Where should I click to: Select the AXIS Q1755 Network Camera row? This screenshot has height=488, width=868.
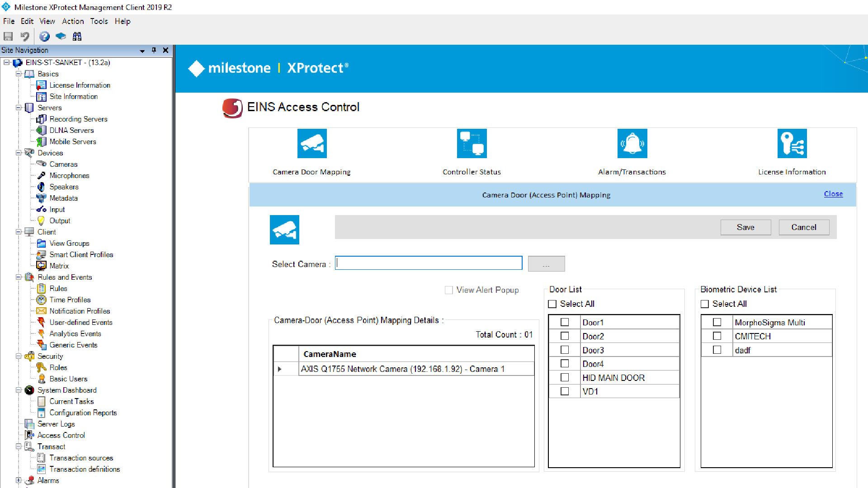(403, 369)
